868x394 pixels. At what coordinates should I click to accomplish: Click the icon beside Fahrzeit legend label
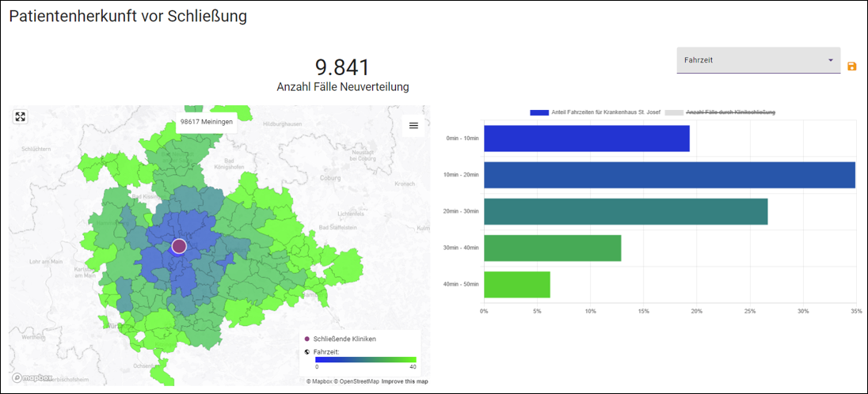[307, 351]
